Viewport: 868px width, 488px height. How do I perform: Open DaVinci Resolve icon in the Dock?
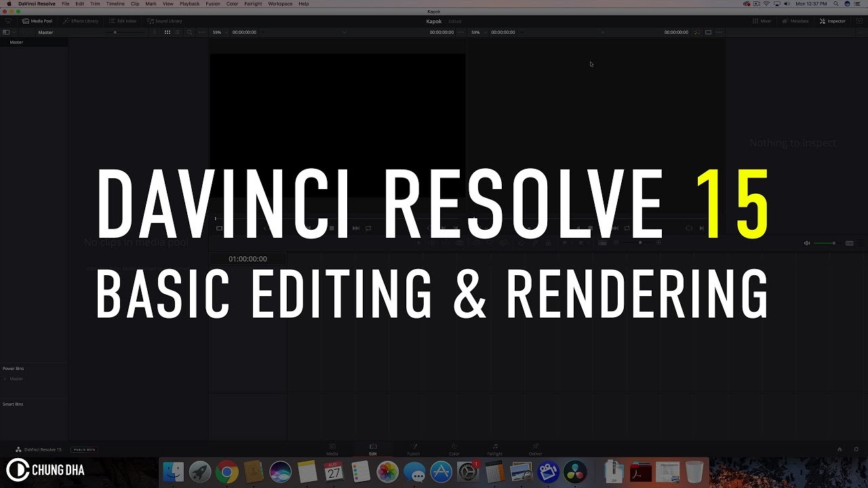575,472
